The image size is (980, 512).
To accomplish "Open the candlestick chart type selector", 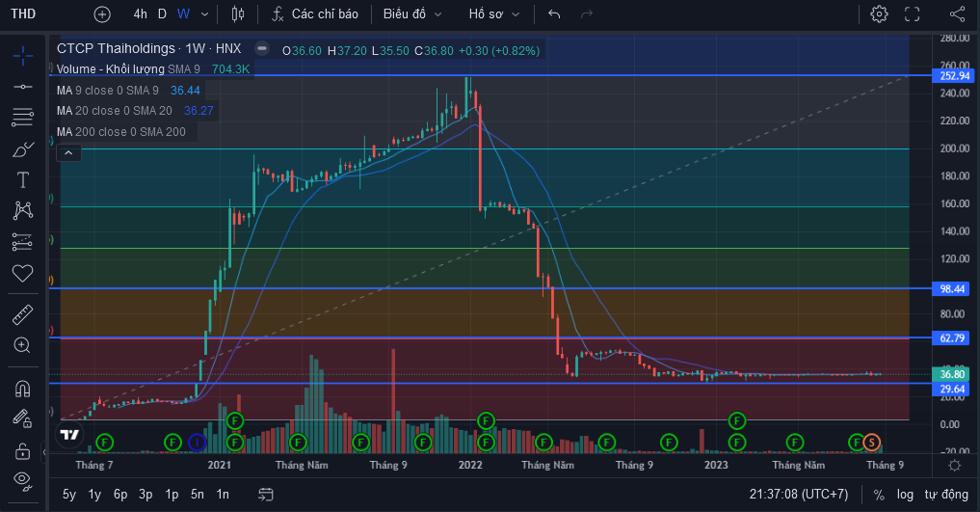I will pyautogui.click(x=238, y=14).
